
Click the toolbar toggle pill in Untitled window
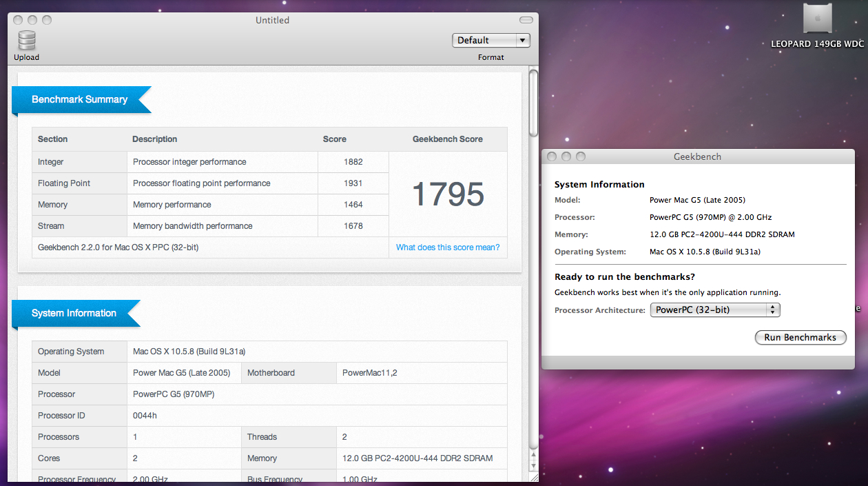(526, 20)
